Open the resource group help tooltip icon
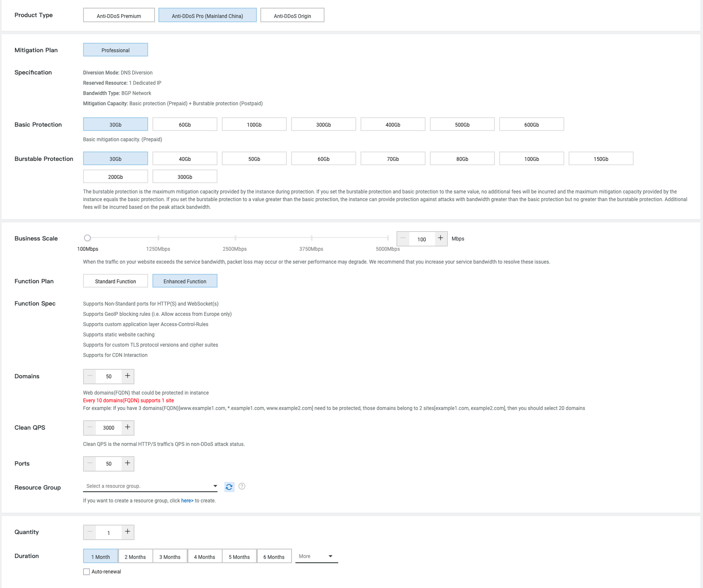Screen dimensions: 703x588 242,486
